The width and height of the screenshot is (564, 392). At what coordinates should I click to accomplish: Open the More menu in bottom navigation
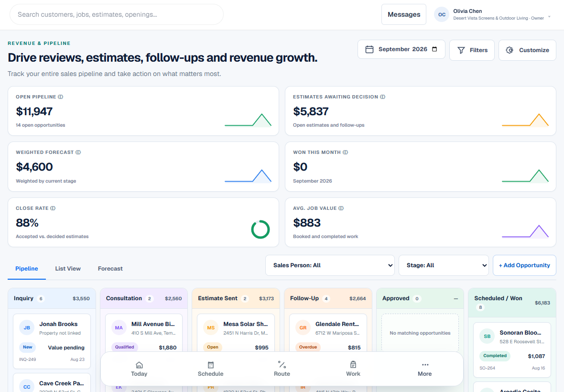pos(425,369)
